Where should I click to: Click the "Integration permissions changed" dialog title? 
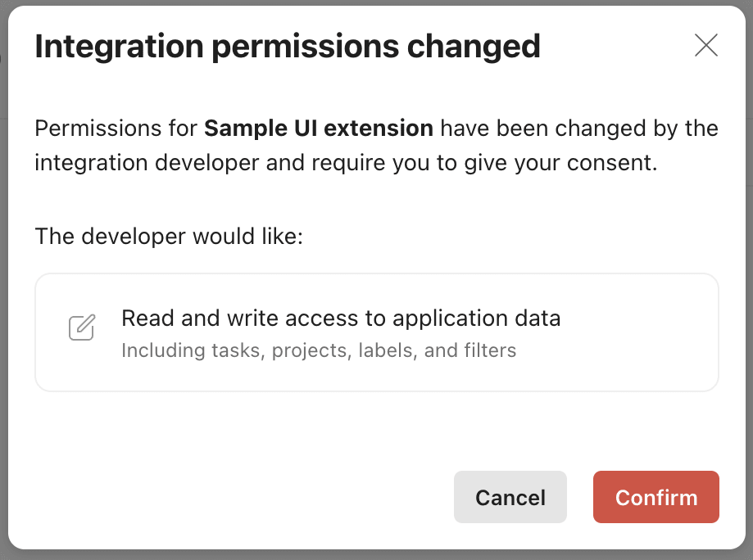[287, 47]
